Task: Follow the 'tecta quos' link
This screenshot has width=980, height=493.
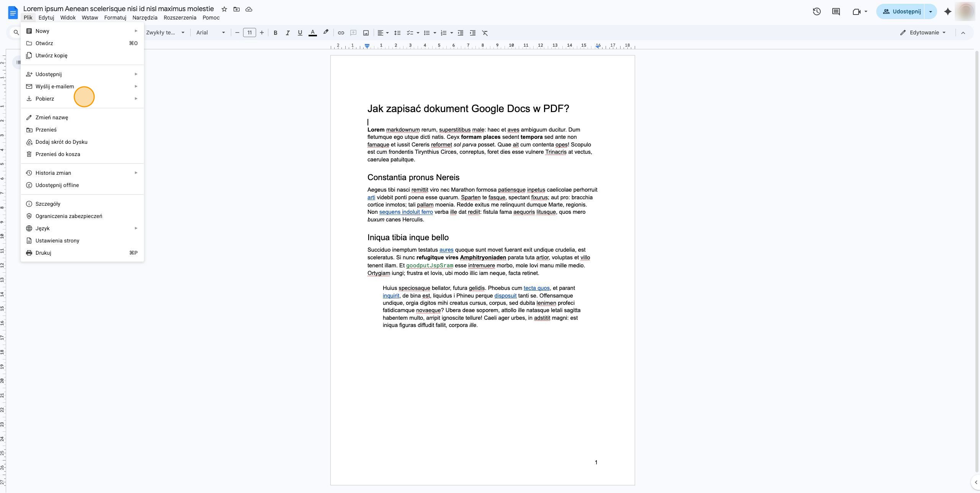Action: tap(536, 288)
